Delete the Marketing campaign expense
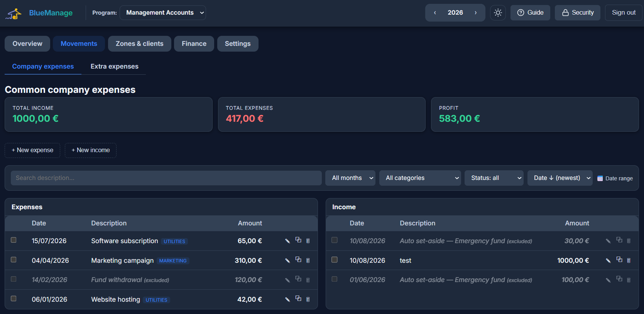The width and height of the screenshot is (644, 314). point(308,260)
